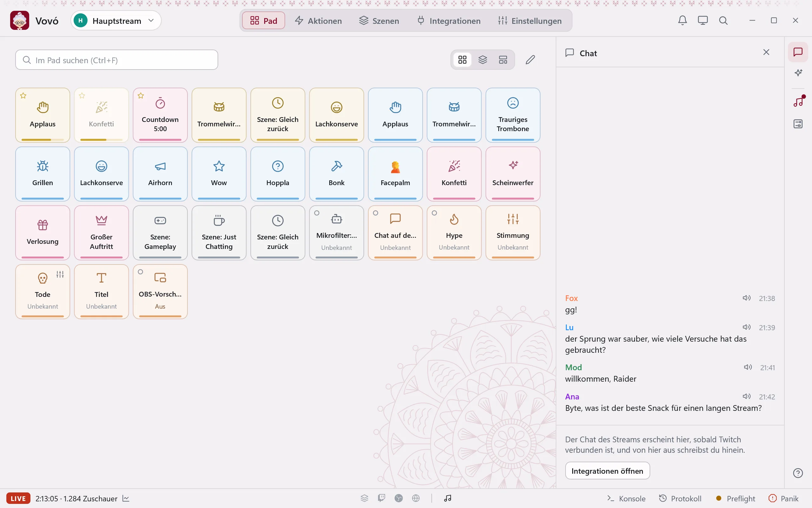
Task: Activate Szene: Just Chatting tile
Action: click(219, 233)
